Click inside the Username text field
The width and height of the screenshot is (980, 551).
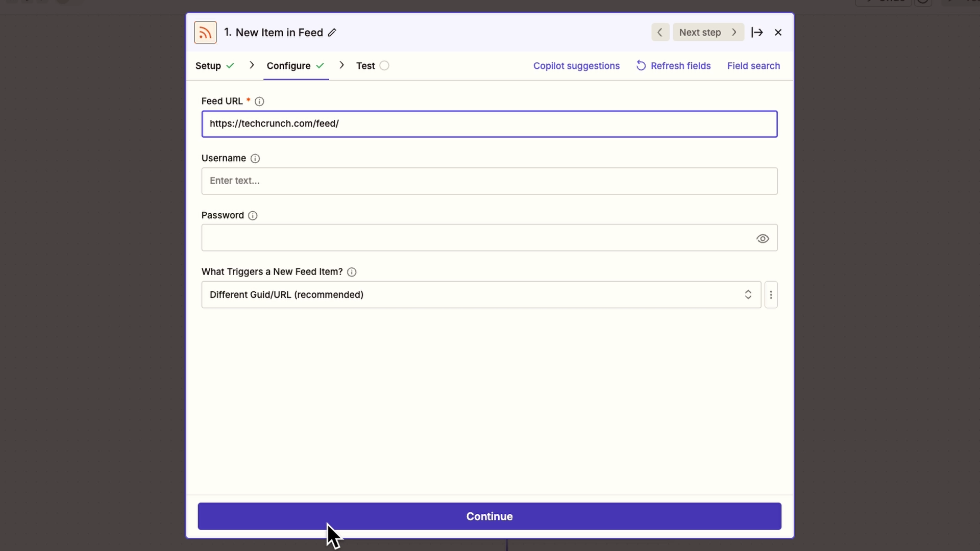tap(489, 181)
